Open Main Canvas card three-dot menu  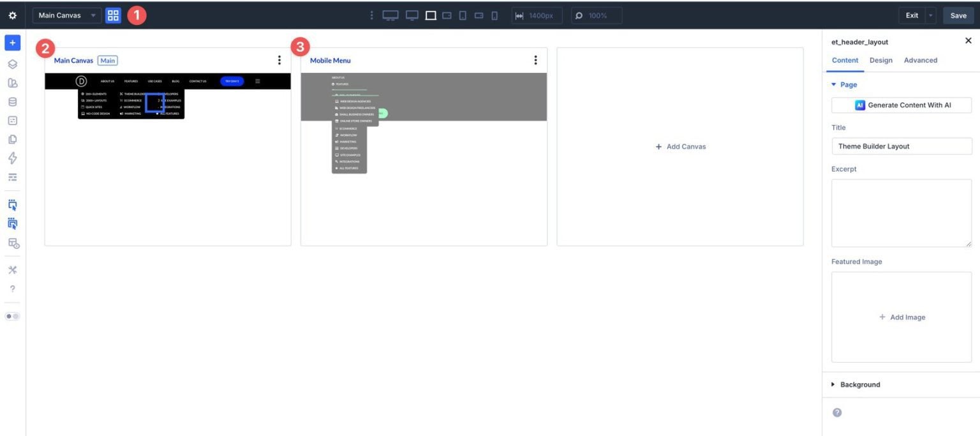pyautogui.click(x=279, y=60)
